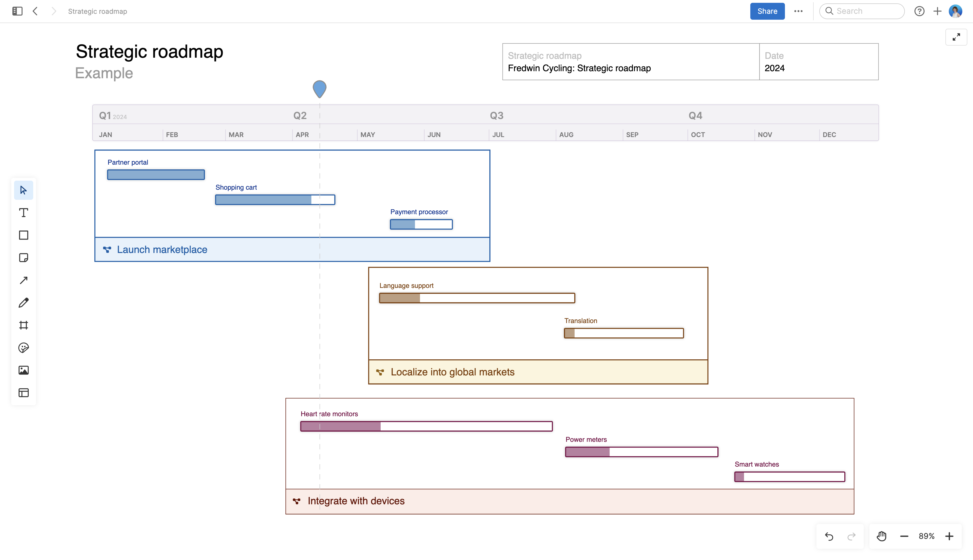Screen dimensions: 973x560
Task: Select the rectangle shape tool
Action: pos(23,235)
